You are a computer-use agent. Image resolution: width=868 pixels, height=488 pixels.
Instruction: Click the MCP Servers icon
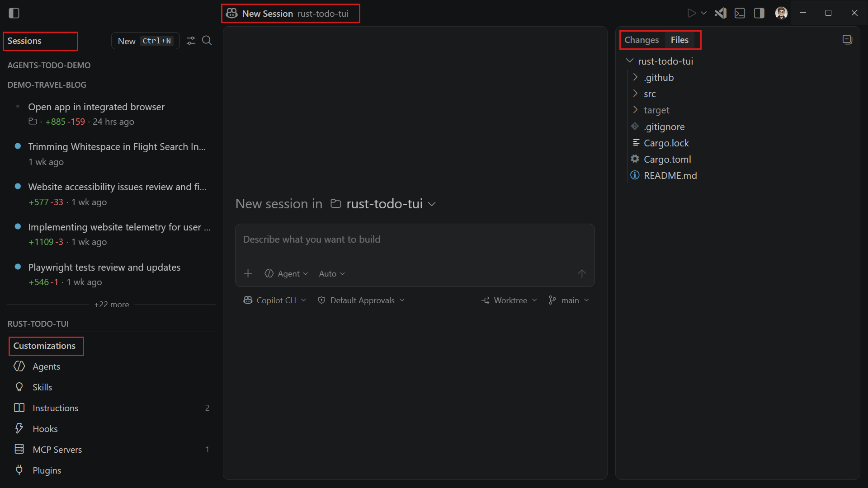[19, 449]
